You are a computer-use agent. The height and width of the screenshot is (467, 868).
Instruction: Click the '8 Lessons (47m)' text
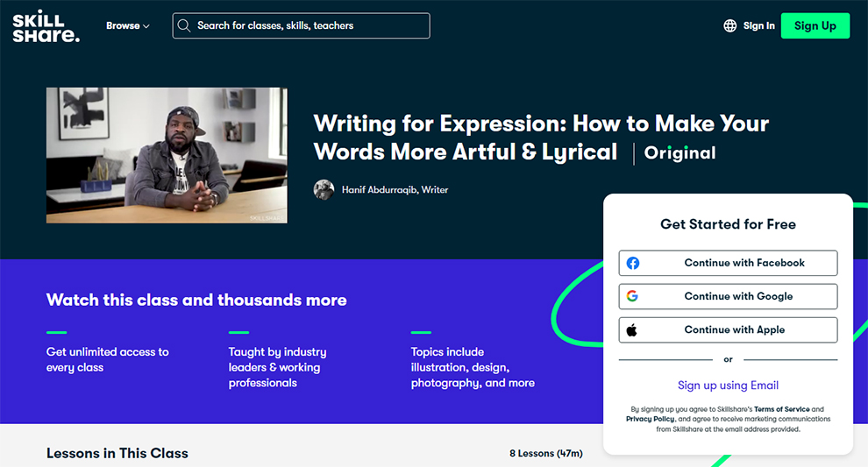[546, 453]
